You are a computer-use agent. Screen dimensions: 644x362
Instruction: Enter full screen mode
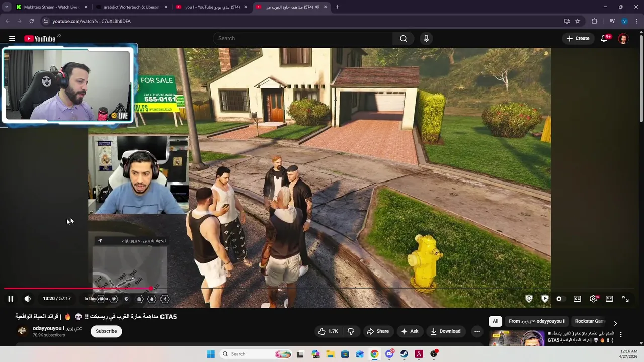click(x=625, y=299)
